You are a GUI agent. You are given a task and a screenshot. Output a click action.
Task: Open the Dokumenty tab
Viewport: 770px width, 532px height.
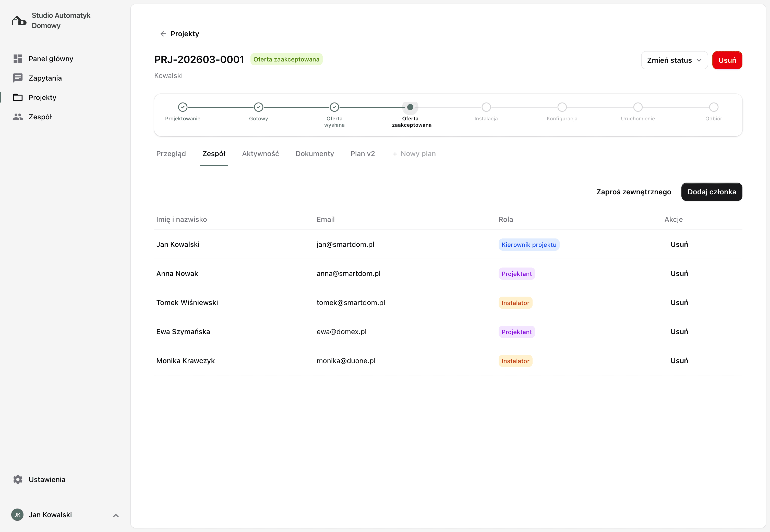tap(314, 154)
